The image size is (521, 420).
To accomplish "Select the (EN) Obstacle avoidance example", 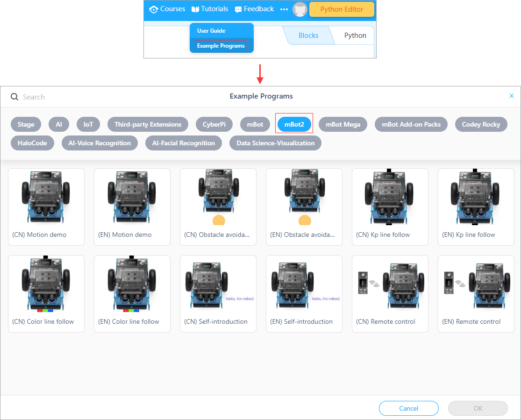I will (304, 207).
